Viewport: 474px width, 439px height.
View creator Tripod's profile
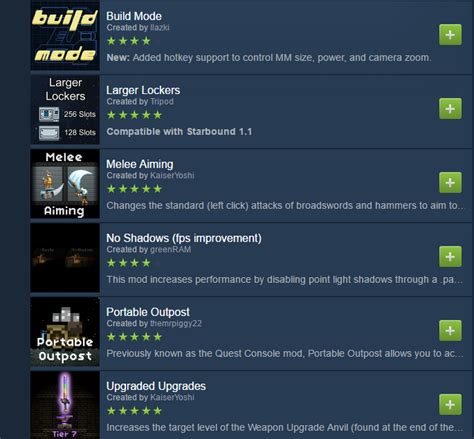162,101
